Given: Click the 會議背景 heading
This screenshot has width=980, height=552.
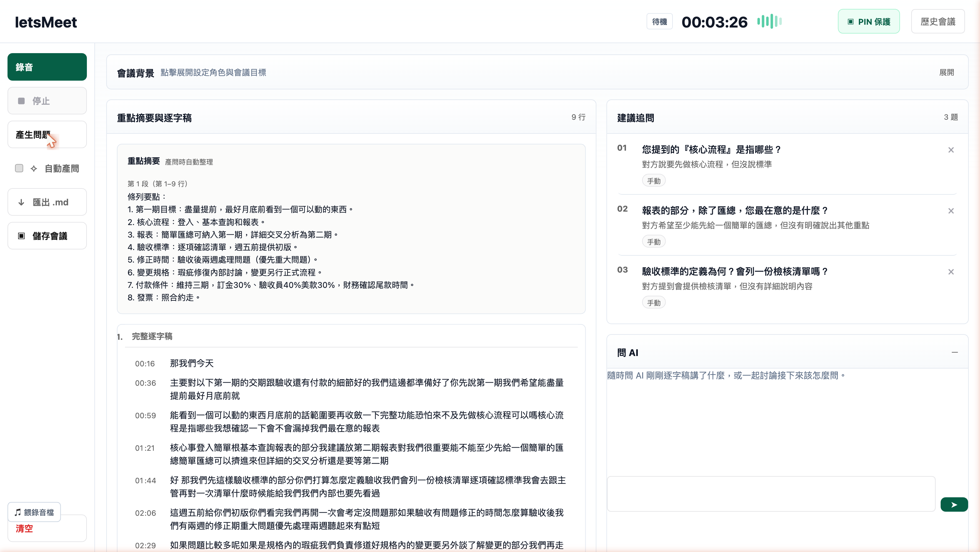Looking at the screenshot, I should [x=135, y=73].
